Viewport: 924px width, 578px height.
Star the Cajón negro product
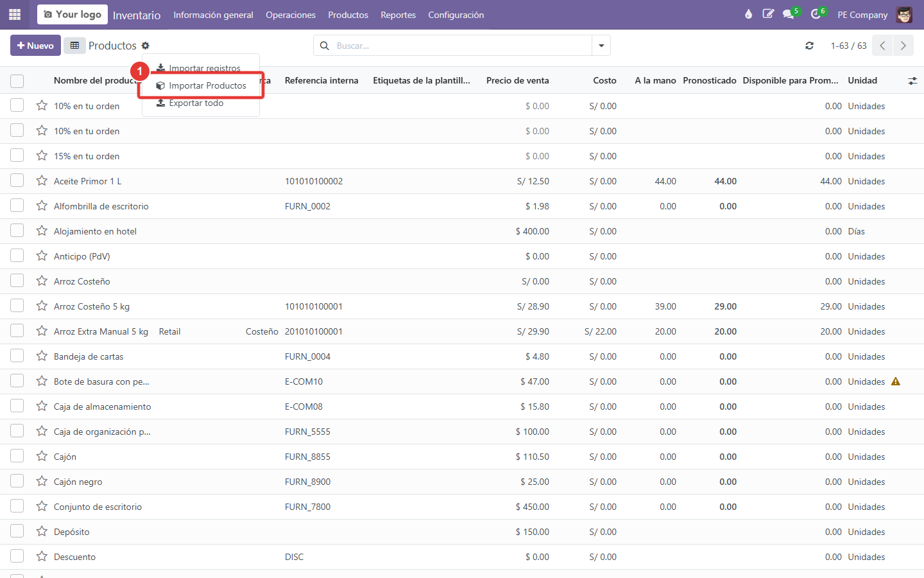coord(42,482)
